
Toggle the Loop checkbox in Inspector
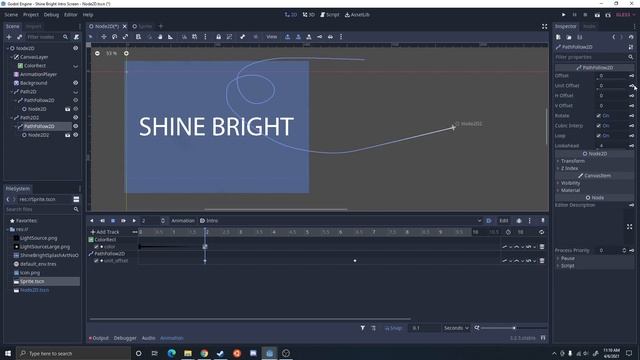pyautogui.click(x=598, y=136)
